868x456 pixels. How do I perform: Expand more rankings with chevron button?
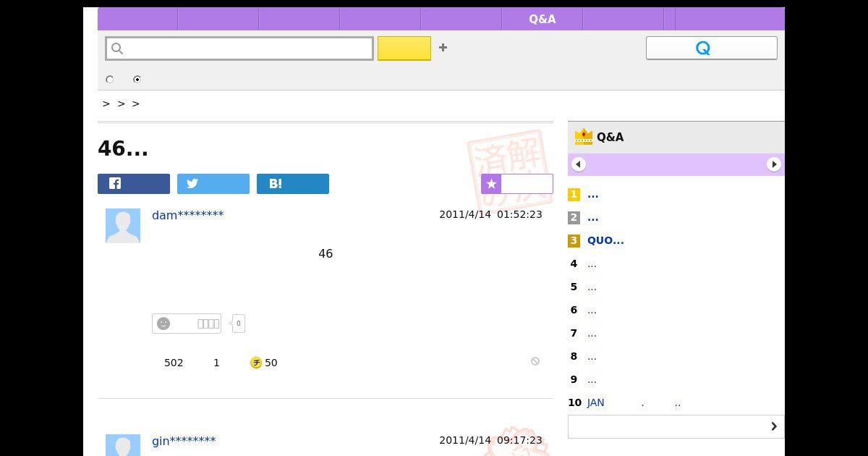[676, 426]
